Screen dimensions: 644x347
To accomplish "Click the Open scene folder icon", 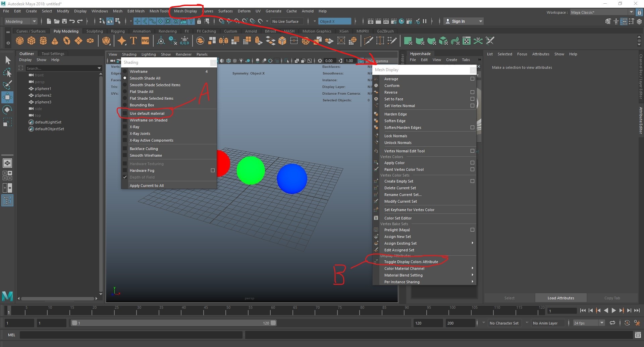I will (56, 21).
